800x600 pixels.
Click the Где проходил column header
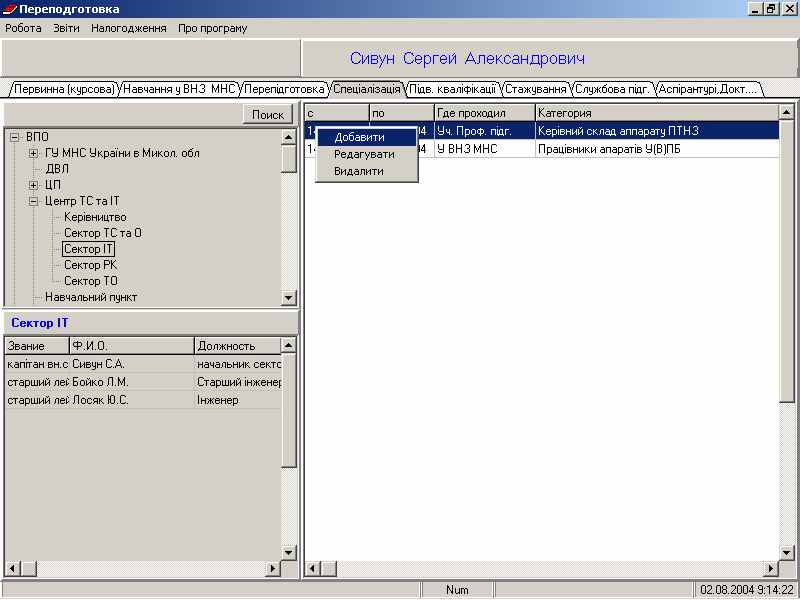485,113
